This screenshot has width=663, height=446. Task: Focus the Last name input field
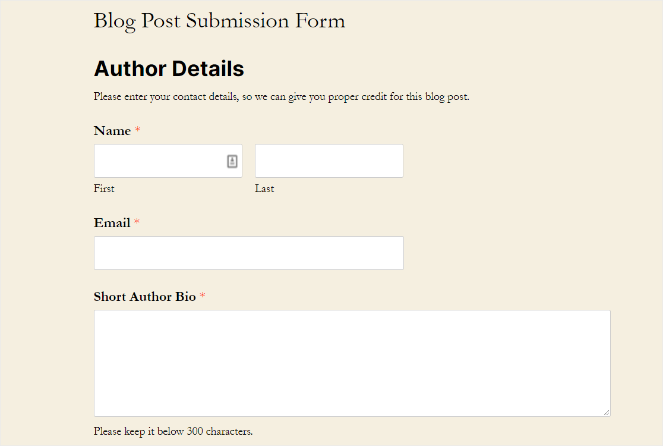coord(329,161)
